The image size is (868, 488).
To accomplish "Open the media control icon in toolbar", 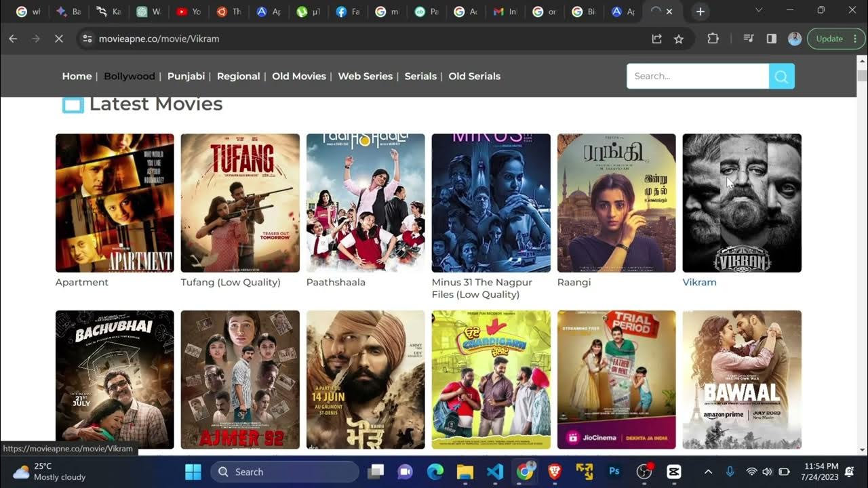I will (749, 39).
